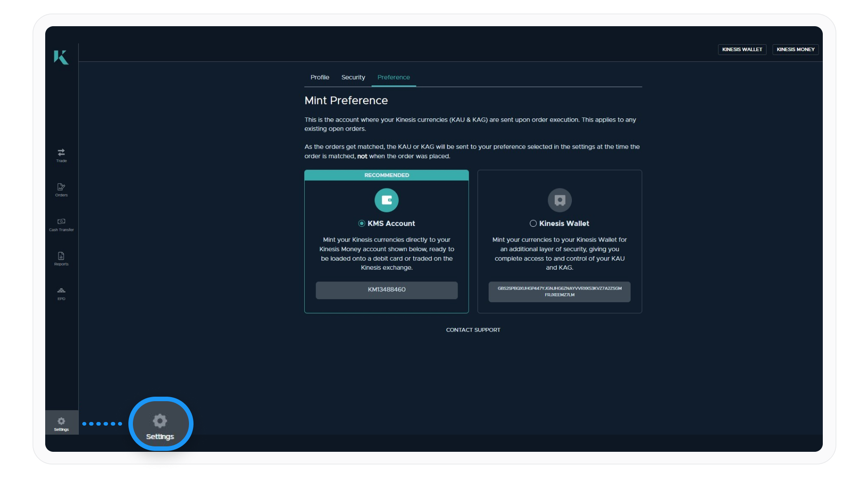Click the Contact Support link
868x478 pixels.
473,330
